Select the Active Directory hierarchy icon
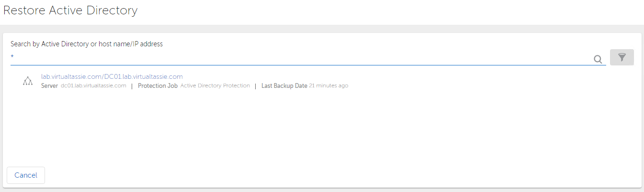The width and height of the screenshot is (644, 192). point(28,81)
